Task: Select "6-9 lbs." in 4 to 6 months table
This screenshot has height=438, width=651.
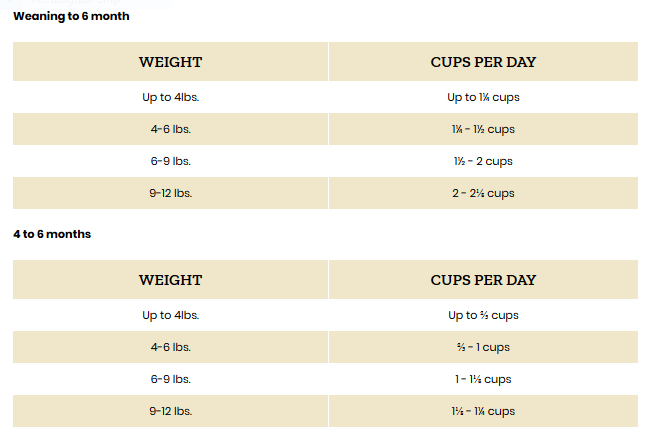Action: click(170, 379)
